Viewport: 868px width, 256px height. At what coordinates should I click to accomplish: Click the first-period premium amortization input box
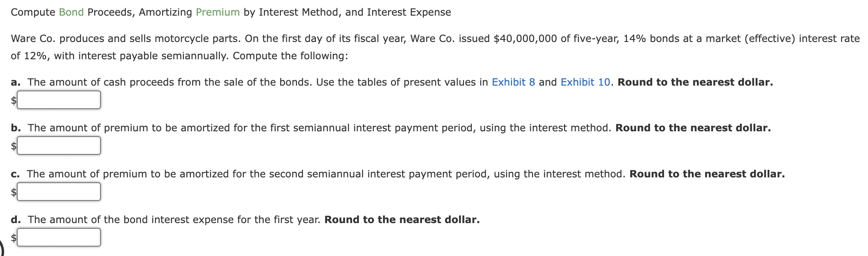59,145
